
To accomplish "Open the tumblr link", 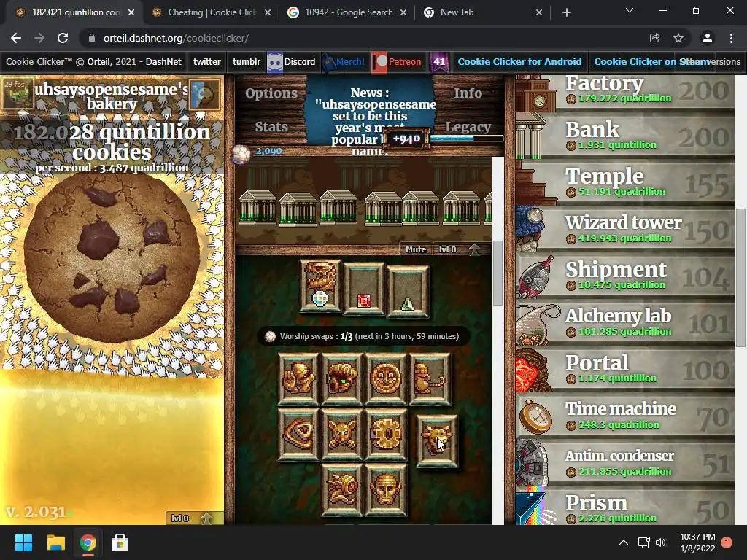I will 247,61.
